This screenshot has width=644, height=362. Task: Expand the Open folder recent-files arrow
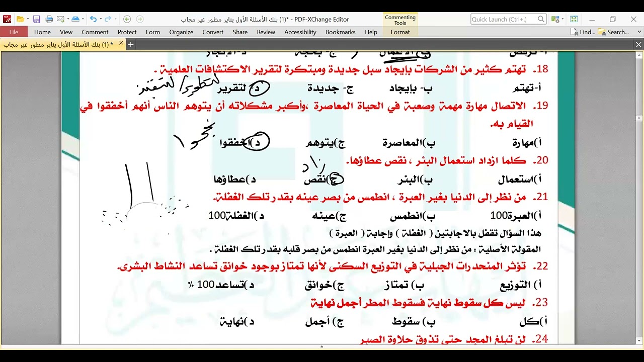click(28, 19)
